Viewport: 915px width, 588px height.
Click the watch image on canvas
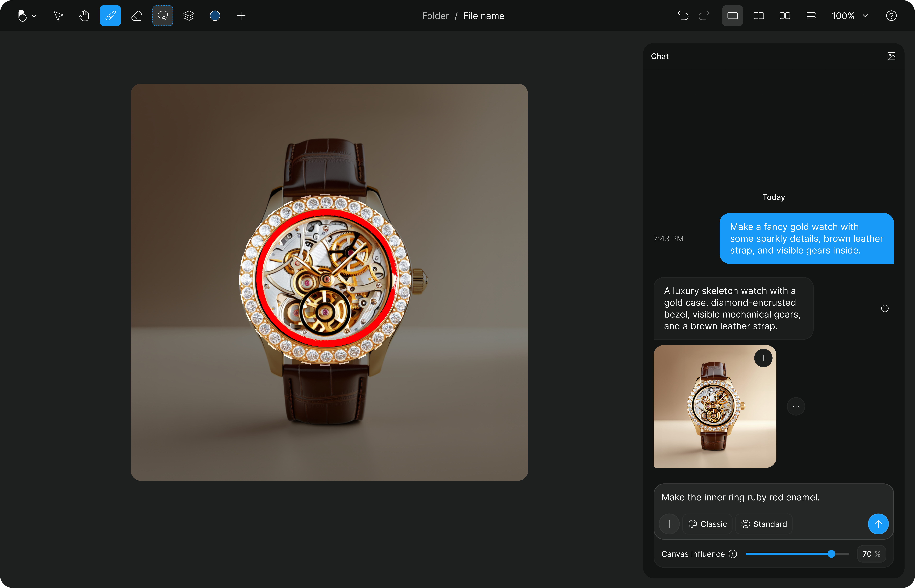(x=329, y=282)
